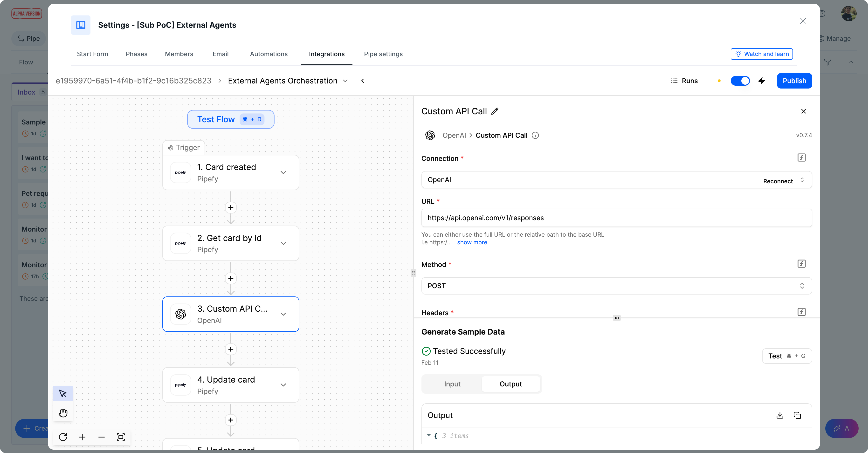Click the fit-to-view canvas icon

[x=121, y=437]
